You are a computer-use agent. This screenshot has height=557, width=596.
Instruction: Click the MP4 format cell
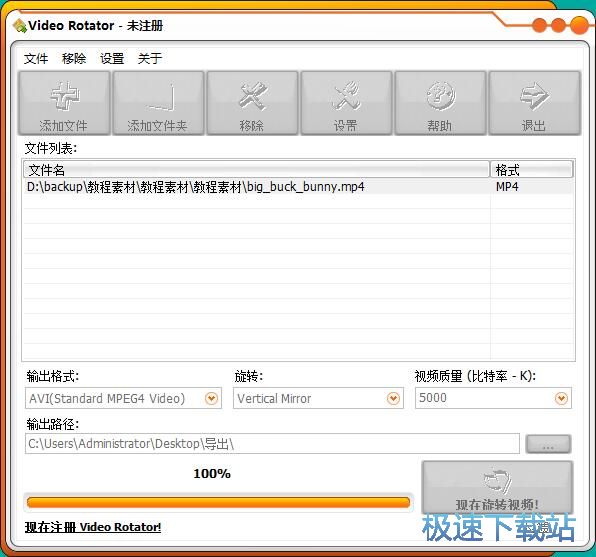coord(507,187)
